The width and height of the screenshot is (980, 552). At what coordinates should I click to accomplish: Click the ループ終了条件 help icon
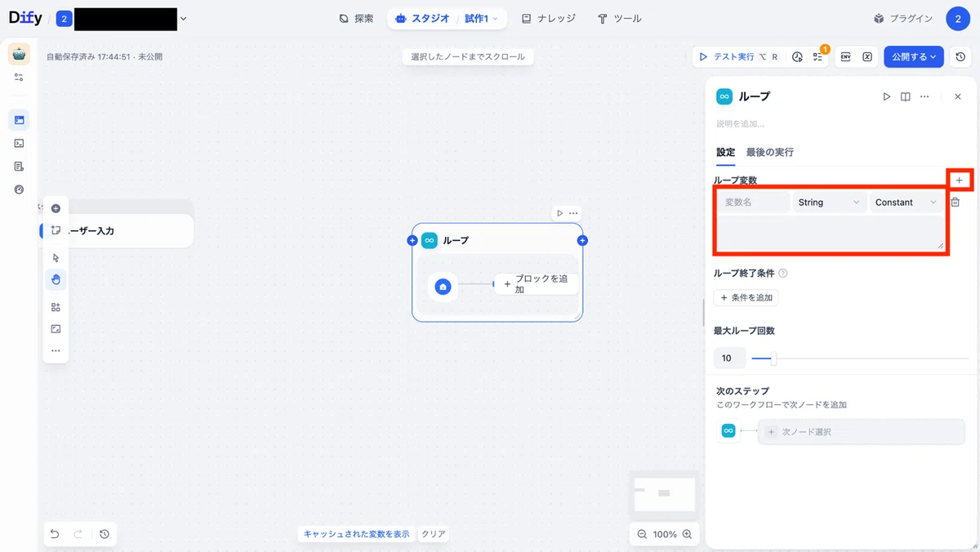point(783,274)
